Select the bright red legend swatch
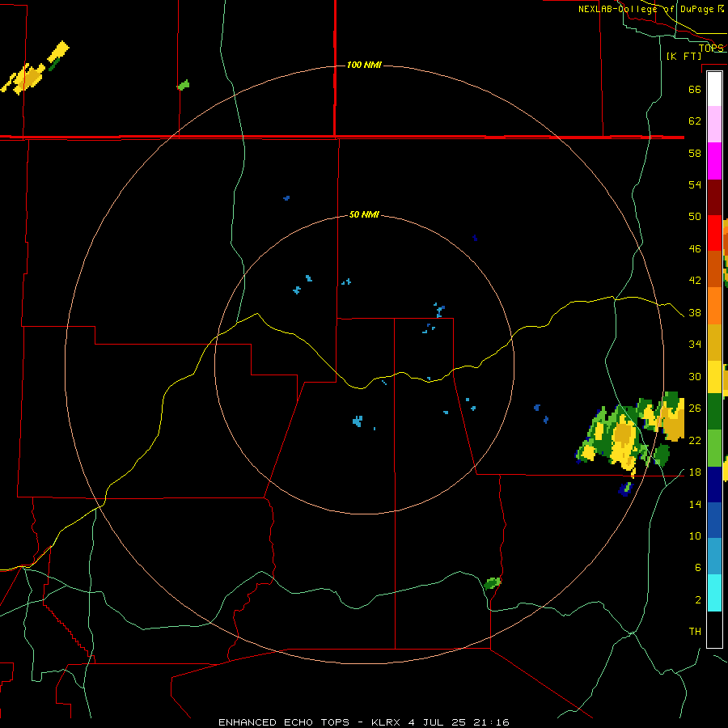 714,233
